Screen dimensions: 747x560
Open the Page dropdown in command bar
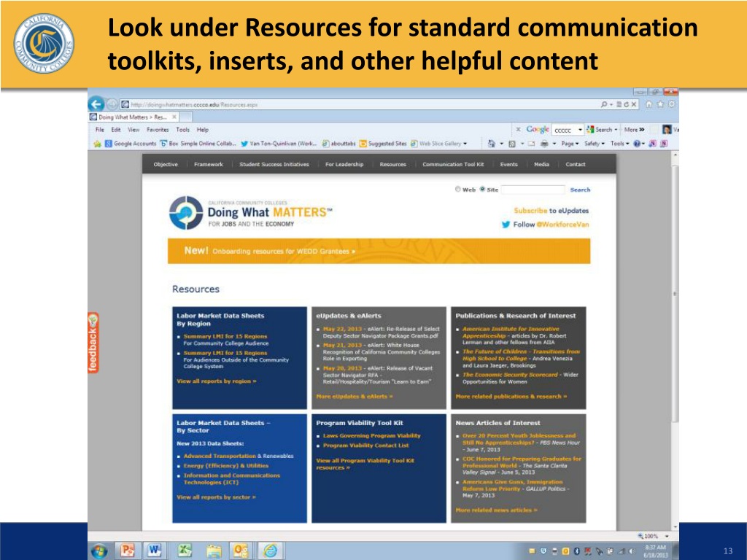(x=570, y=144)
